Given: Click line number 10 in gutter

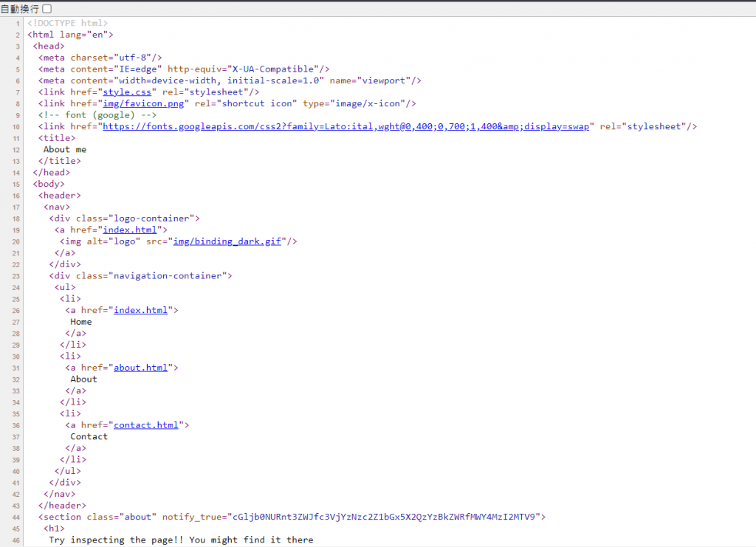Looking at the screenshot, I should [x=16, y=127].
